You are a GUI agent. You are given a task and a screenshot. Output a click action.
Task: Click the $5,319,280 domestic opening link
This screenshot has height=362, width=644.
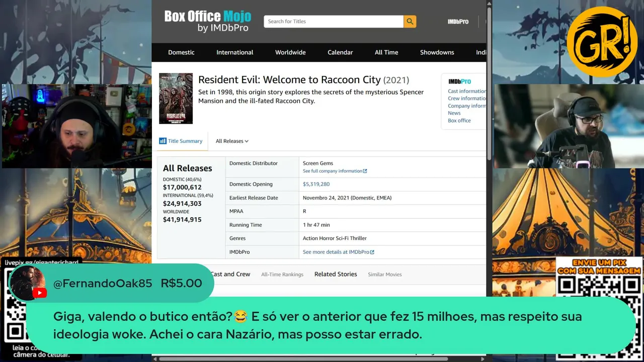point(316,184)
